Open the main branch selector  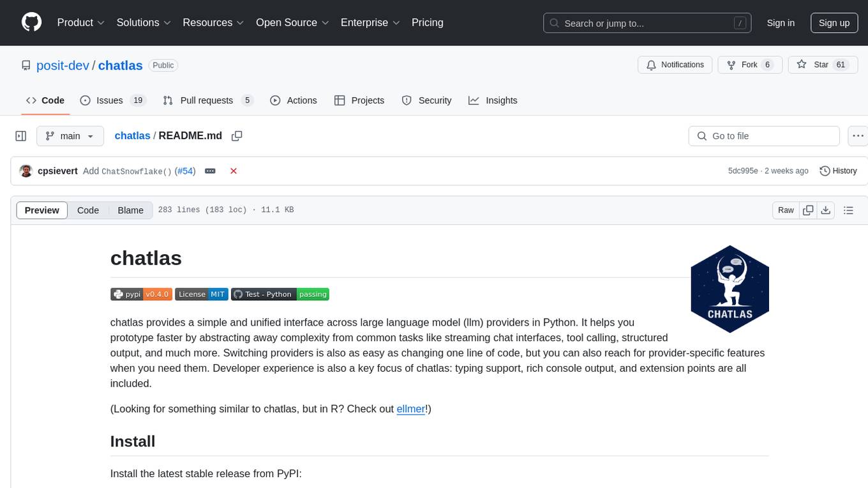[x=70, y=136]
